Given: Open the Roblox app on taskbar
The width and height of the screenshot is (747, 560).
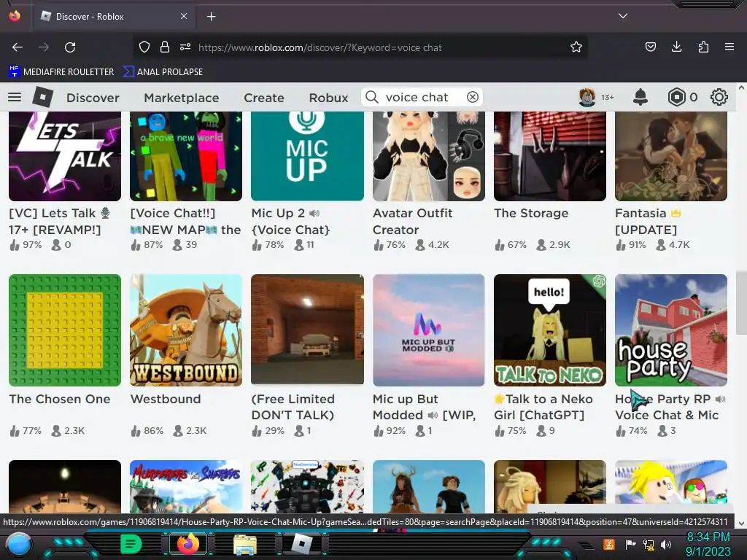Looking at the screenshot, I should 302,544.
